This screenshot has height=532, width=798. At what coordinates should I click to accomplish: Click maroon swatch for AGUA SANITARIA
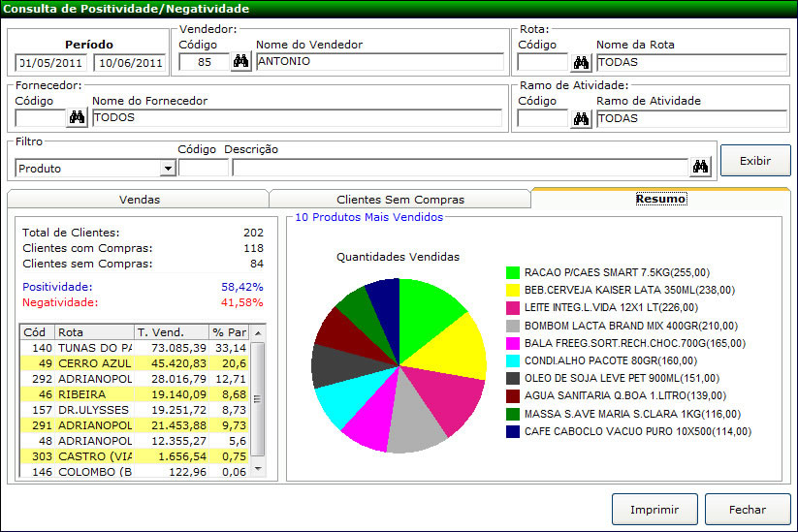click(513, 395)
